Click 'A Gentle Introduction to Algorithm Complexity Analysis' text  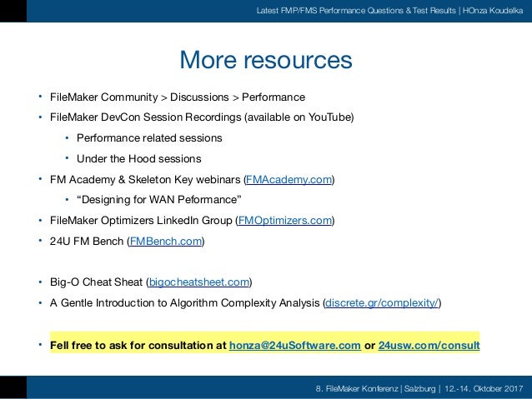coord(185,302)
